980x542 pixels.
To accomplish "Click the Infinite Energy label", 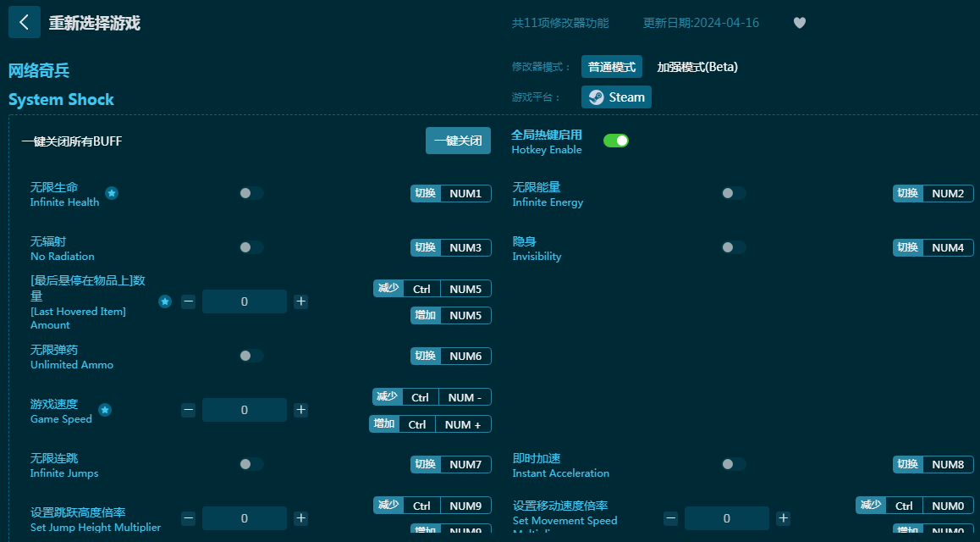I will (x=548, y=202).
